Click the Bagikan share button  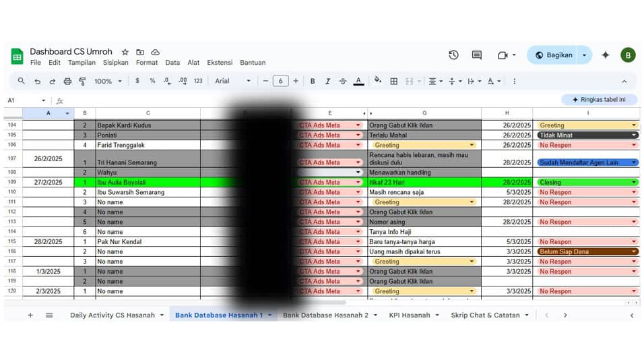(x=552, y=55)
